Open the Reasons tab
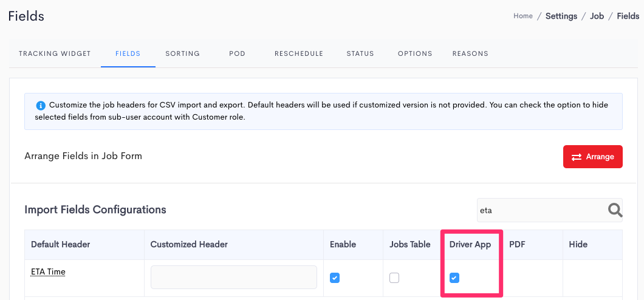The image size is (644, 300). coord(470,53)
